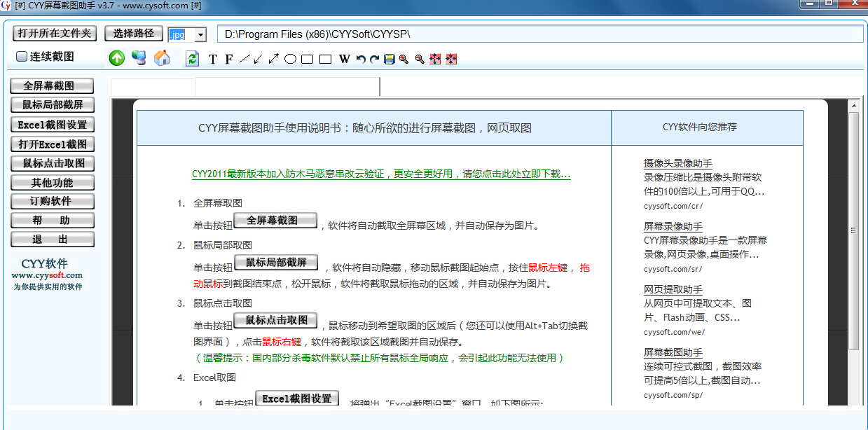The width and height of the screenshot is (868, 430).
Task: Click the save path field D:\Program Files
Action: tap(540, 34)
